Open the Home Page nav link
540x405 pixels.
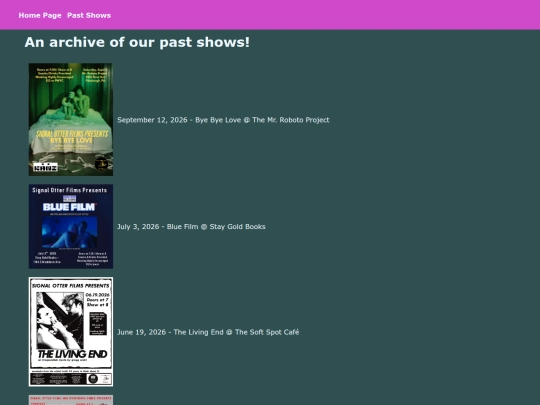pyautogui.click(x=40, y=15)
